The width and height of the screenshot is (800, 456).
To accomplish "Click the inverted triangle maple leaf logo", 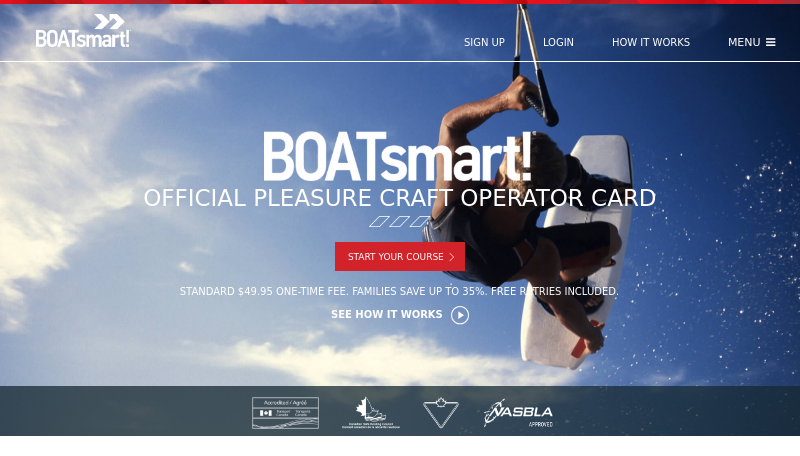I will [441, 413].
